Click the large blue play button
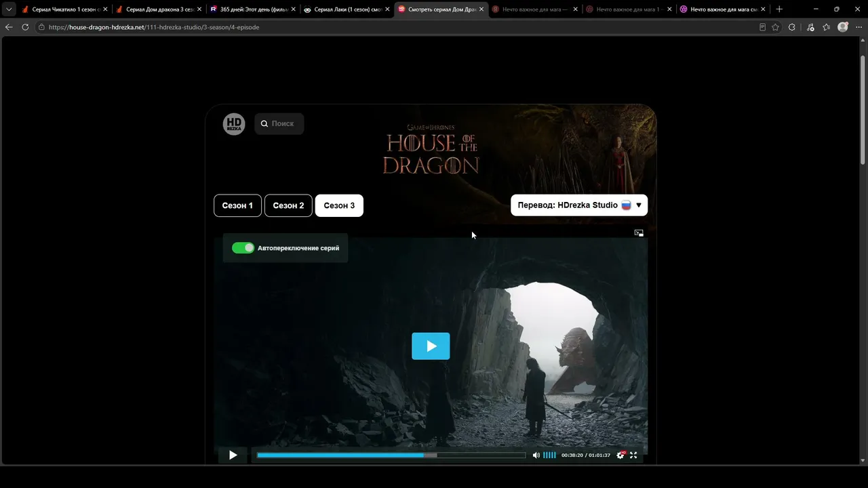Image resolution: width=868 pixels, height=488 pixels. (x=431, y=346)
